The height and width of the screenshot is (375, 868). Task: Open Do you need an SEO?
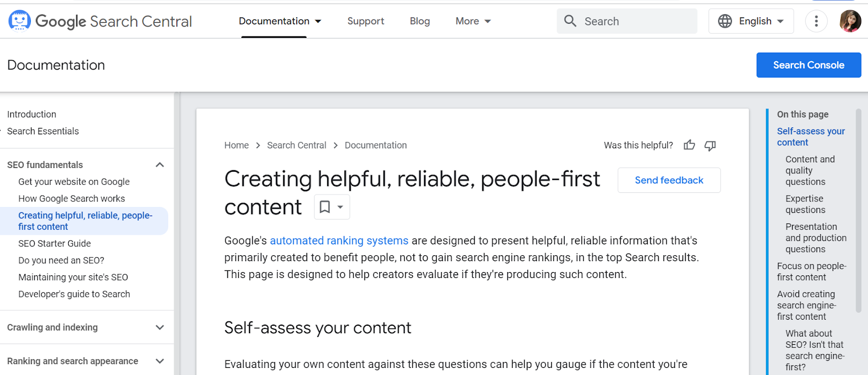61,260
